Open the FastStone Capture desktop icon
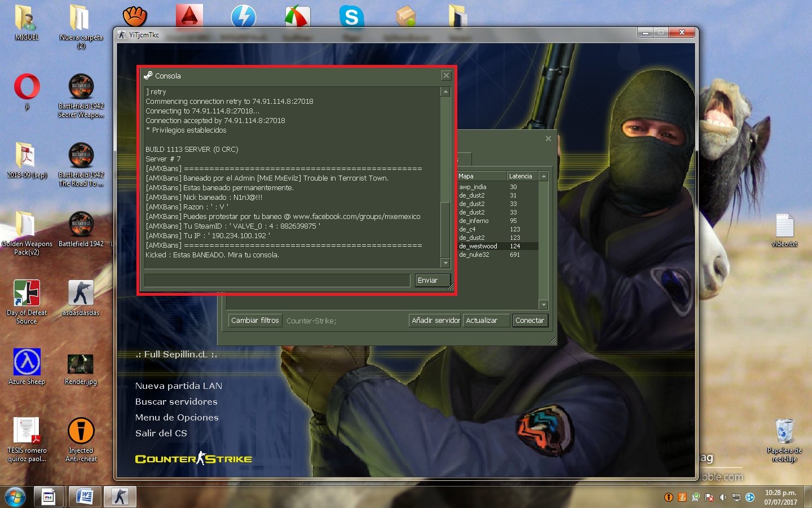The image size is (812, 508). pyautogui.click(x=297, y=16)
